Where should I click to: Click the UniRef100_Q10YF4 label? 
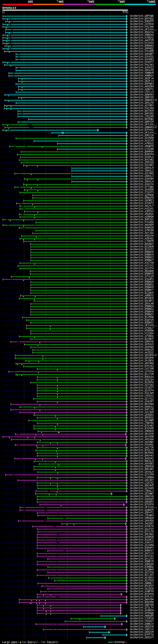[x=142, y=268]
